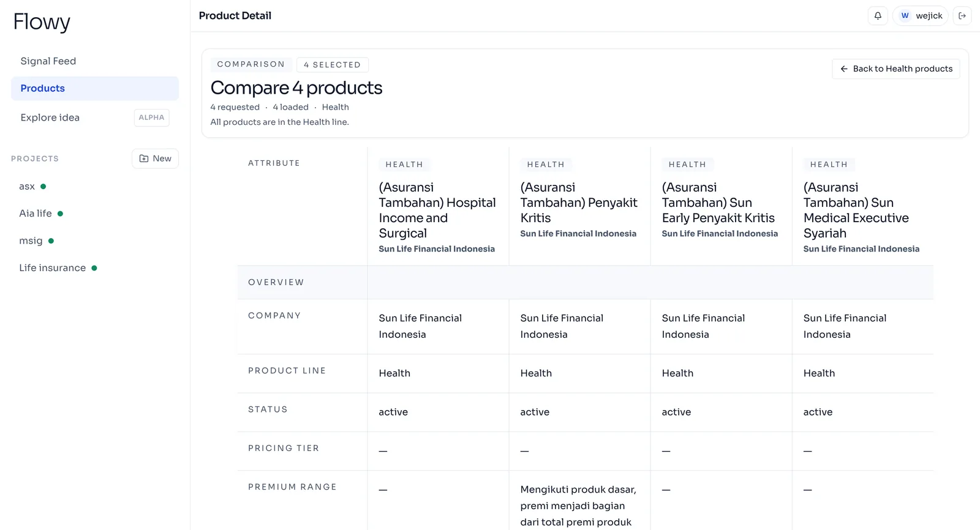Click the ALPHA badge
Viewport: 980px width, 530px height.
tap(151, 118)
